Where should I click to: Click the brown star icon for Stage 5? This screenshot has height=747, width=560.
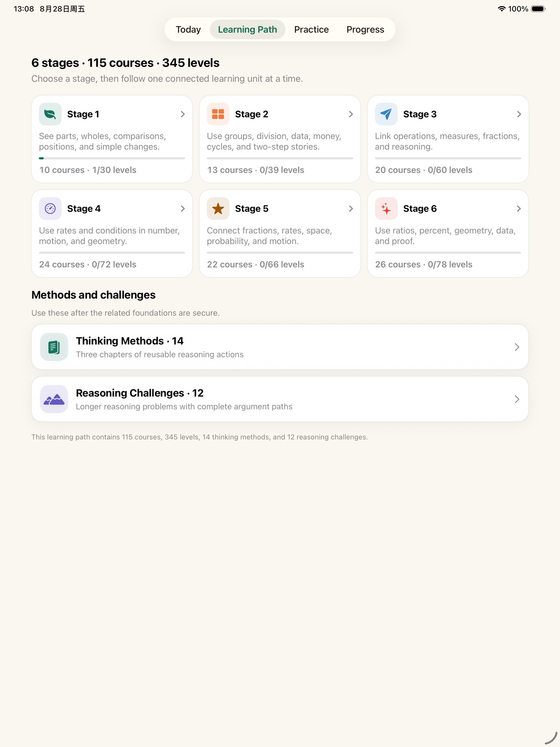(x=218, y=208)
